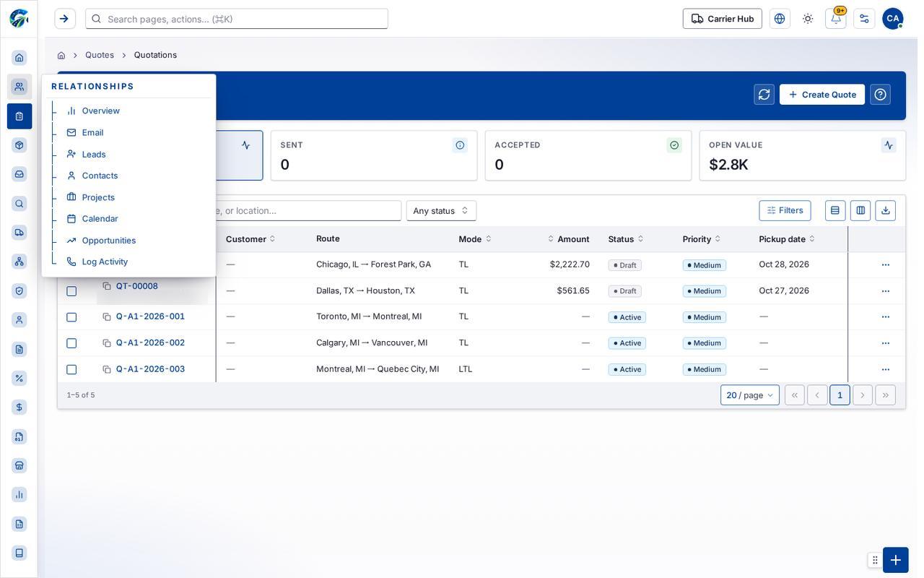
Task: Select the QT-00008 row checkbox
Action: point(71,291)
